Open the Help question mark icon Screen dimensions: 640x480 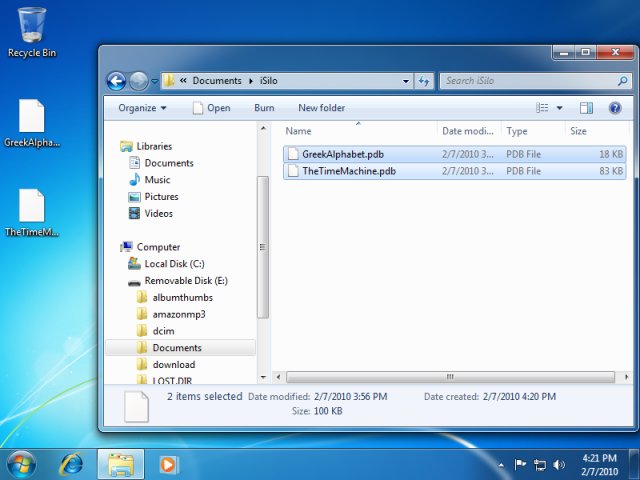615,108
